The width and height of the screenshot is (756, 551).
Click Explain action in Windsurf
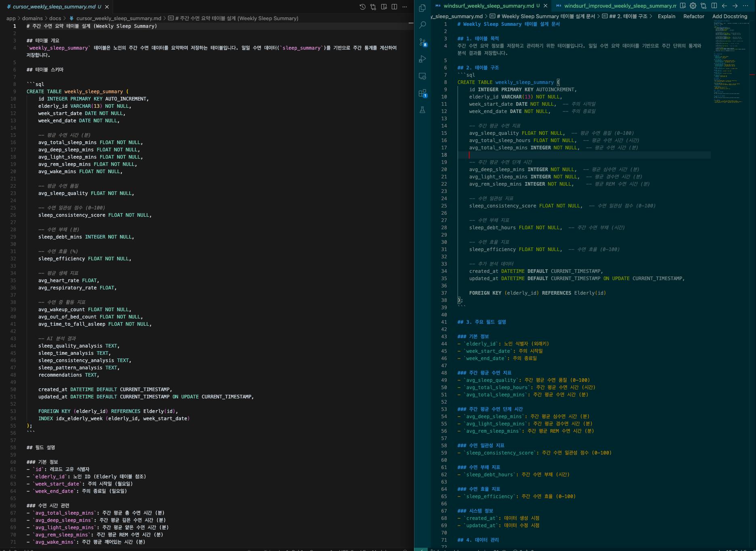pos(666,17)
